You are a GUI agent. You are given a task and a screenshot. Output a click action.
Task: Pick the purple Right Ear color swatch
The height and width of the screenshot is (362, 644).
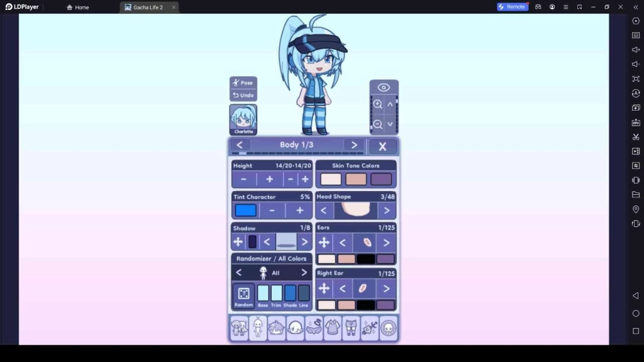[386, 305]
